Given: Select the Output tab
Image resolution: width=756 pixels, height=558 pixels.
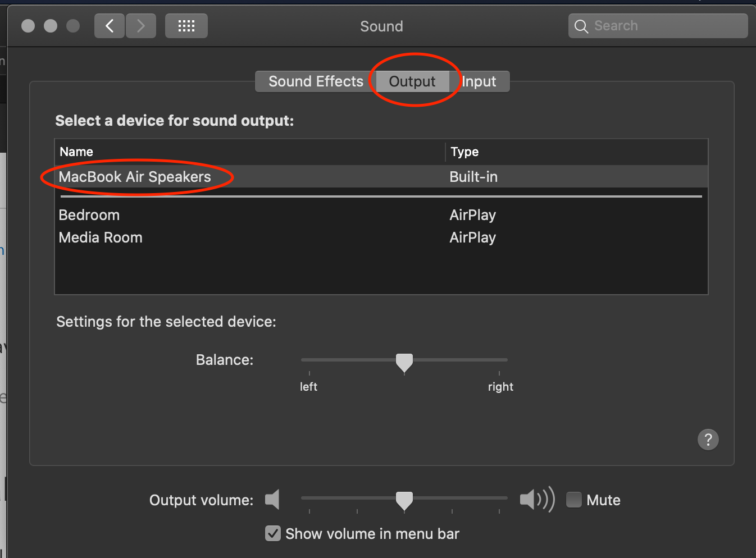Looking at the screenshot, I should point(412,81).
